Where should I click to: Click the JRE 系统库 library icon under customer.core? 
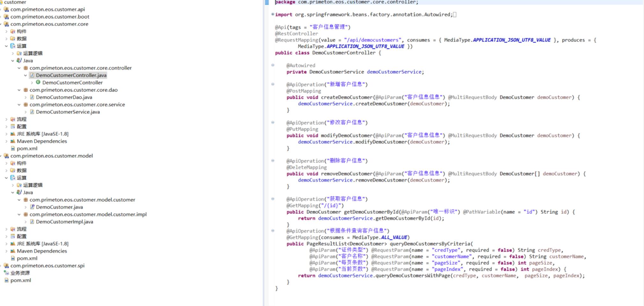(13, 134)
